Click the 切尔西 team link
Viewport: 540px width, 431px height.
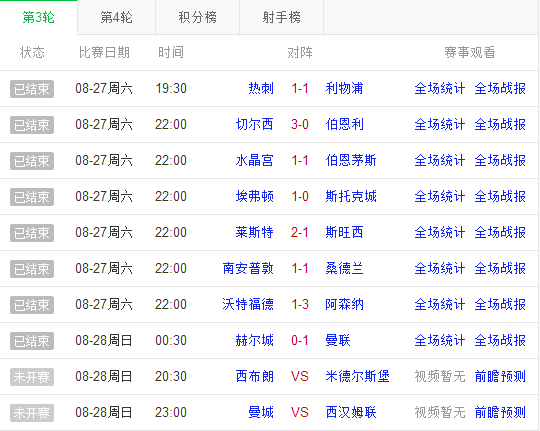[x=255, y=124]
